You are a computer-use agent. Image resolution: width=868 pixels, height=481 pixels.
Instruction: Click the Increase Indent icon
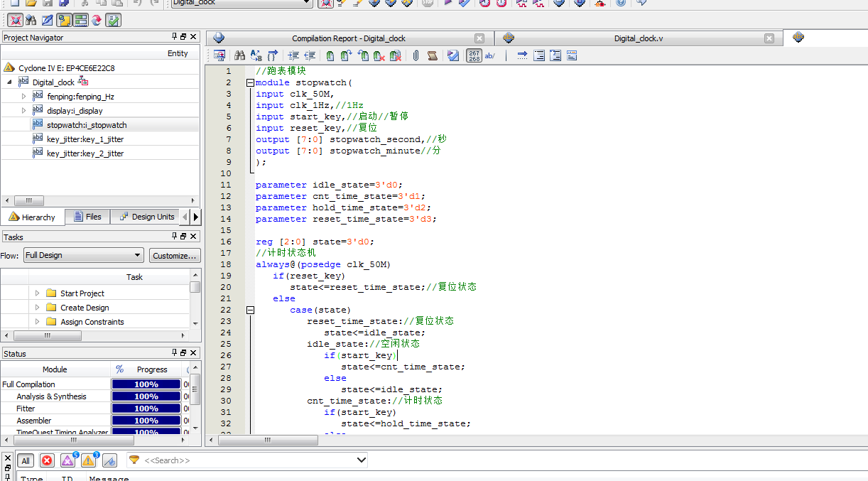[293, 55]
